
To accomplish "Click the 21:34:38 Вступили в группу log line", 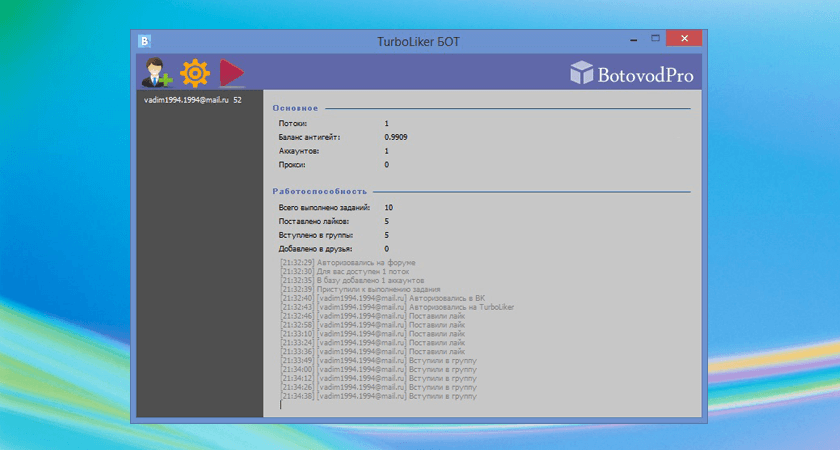I will [378, 396].
